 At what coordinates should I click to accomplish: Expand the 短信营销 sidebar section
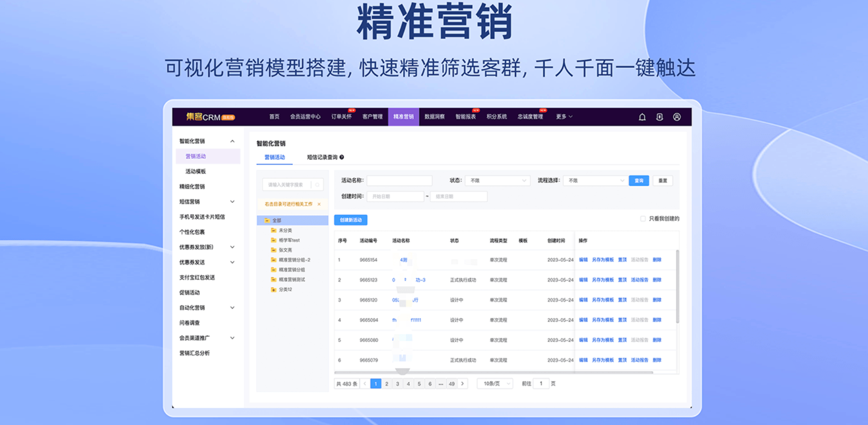(x=232, y=202)
